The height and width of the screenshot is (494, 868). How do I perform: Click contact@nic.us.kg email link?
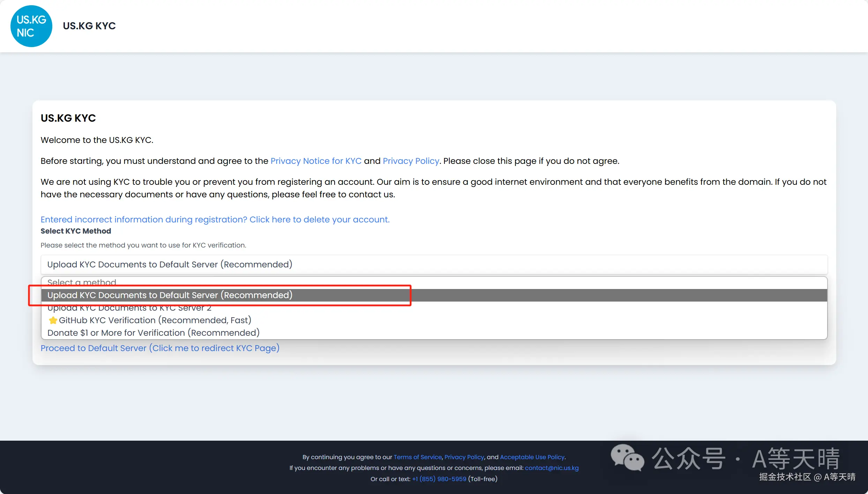(552, 468)
